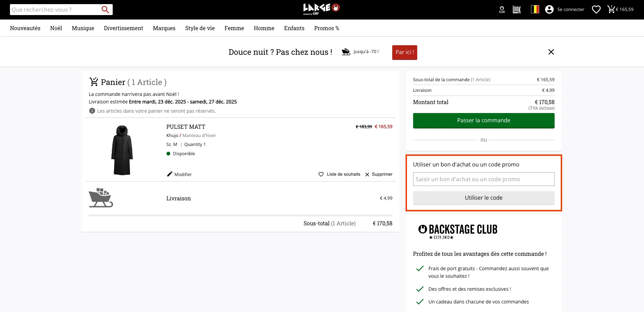Open the LOOK magazine icon
Viewport: 644px width, 312px height.
517,9
